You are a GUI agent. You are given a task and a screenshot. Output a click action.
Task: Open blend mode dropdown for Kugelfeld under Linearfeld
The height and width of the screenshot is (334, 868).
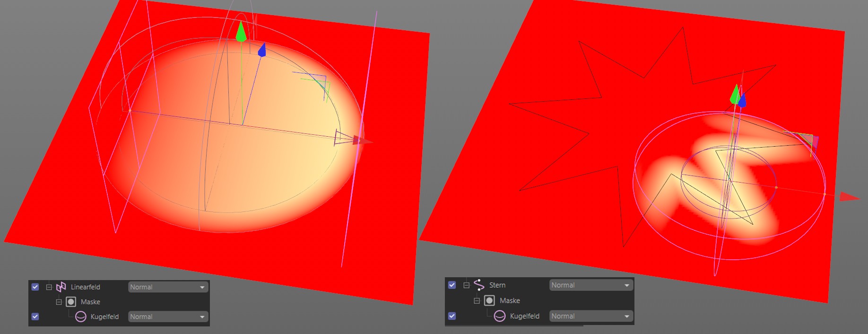click(x=168, y=316)
